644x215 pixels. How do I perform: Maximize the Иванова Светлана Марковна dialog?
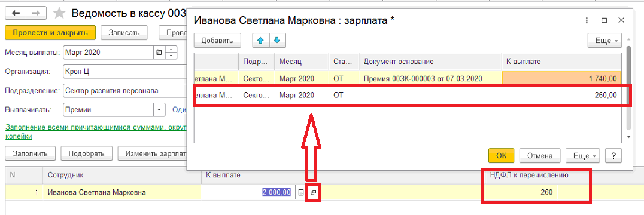604,20
